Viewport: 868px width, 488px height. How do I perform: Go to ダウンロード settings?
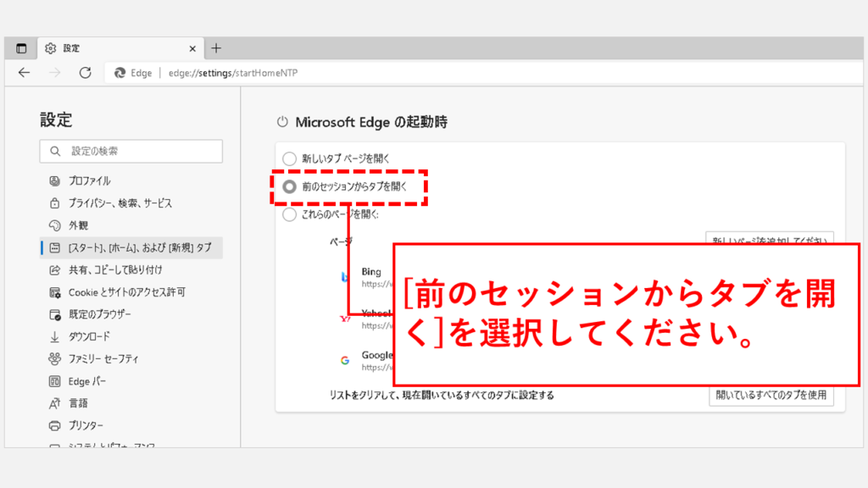coord(89,336)
